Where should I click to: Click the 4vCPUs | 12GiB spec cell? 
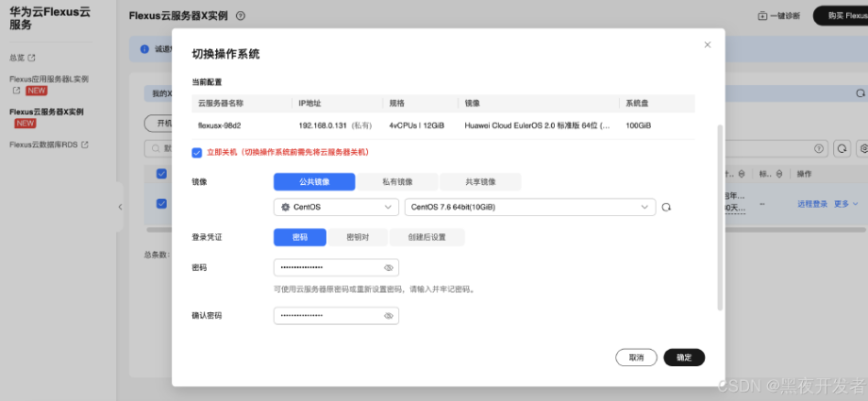coord(416,125)
